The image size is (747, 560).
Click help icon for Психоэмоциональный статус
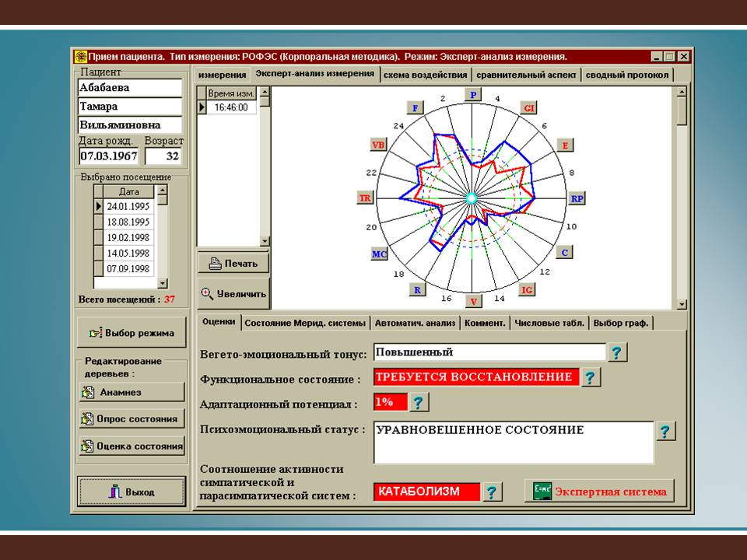666,432
